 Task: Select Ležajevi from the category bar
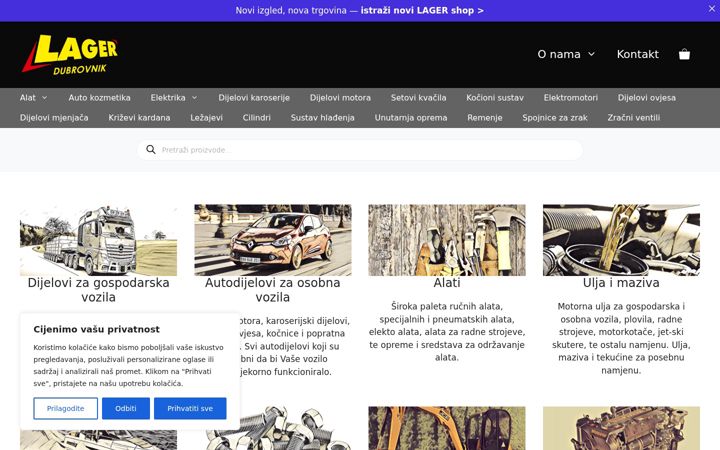tap(206, 118)
